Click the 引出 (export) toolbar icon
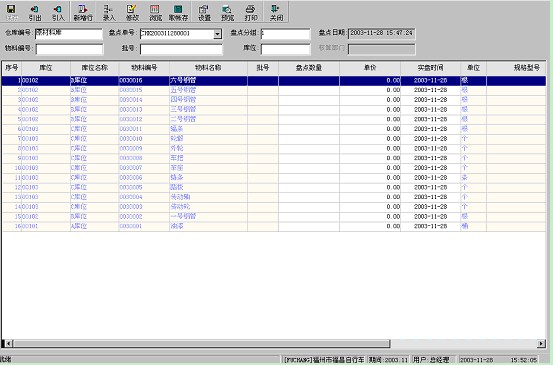553x365 pixels. [x=35, y=13]
